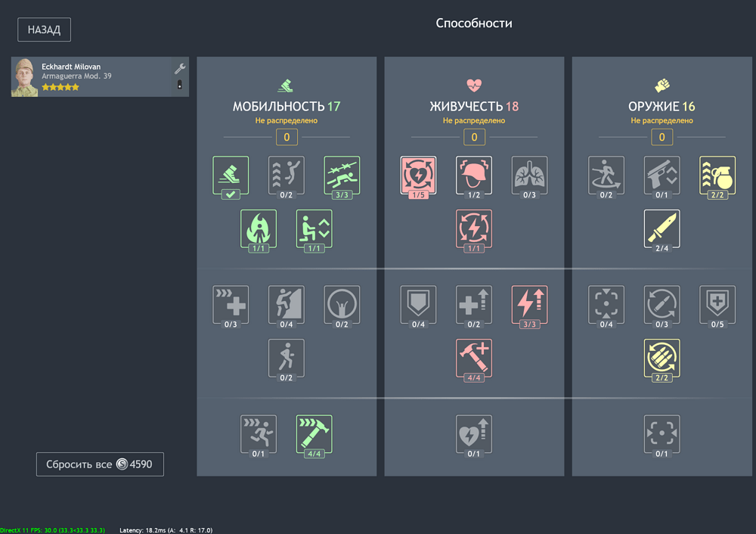Click the red hammer repair ability
Image resolution: width=756 pixels, height=534 pixels.
coord(474,357)
